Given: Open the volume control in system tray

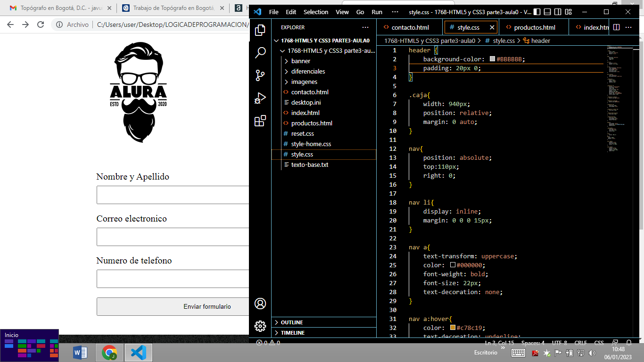Looking at the screenshot, I should coord(592,353).
